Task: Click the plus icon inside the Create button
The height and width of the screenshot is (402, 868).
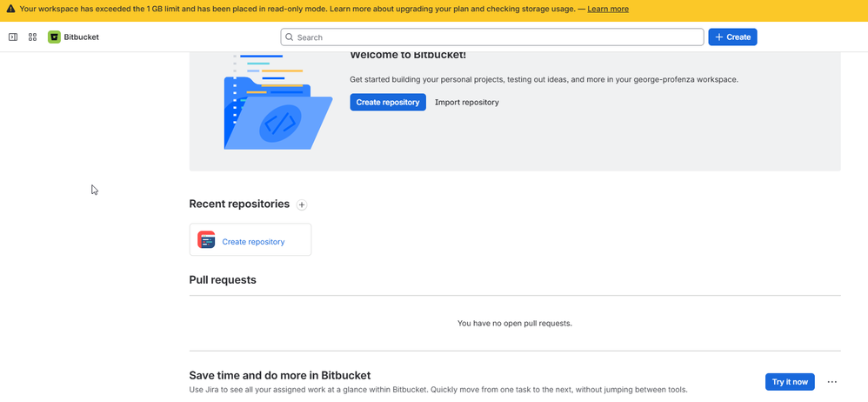Action: [719, 37]
